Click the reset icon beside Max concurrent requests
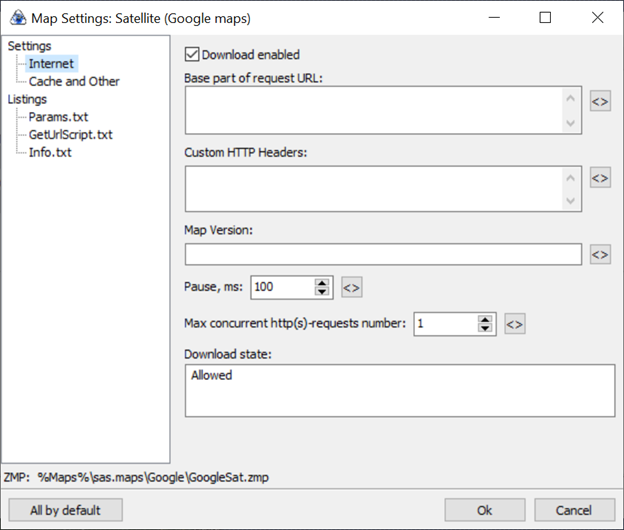Image resolution: width=624 pixels, height=530 pixels. click(514, 323)
